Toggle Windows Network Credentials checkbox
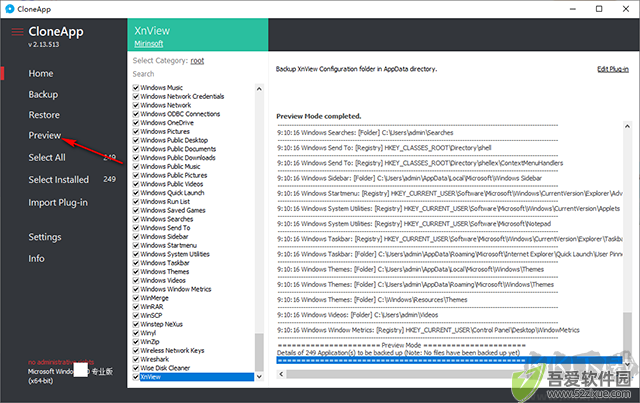 pos(136,96)
